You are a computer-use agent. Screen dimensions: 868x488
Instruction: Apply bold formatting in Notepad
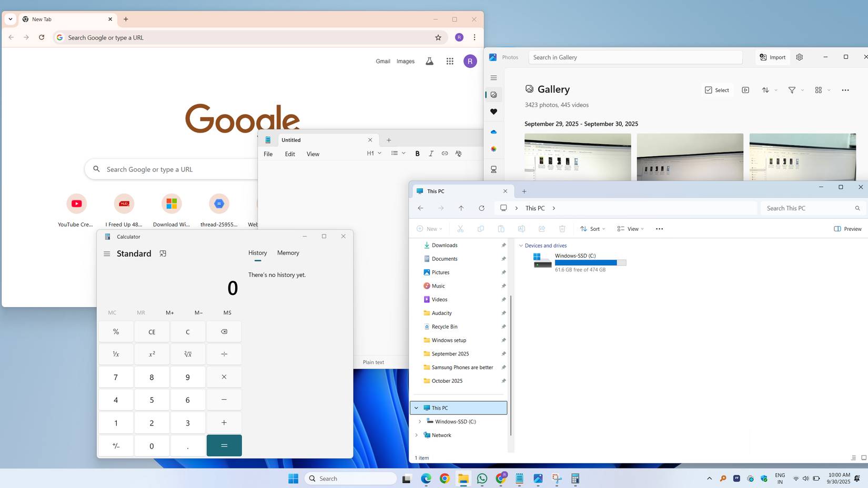tap(417, 154)
